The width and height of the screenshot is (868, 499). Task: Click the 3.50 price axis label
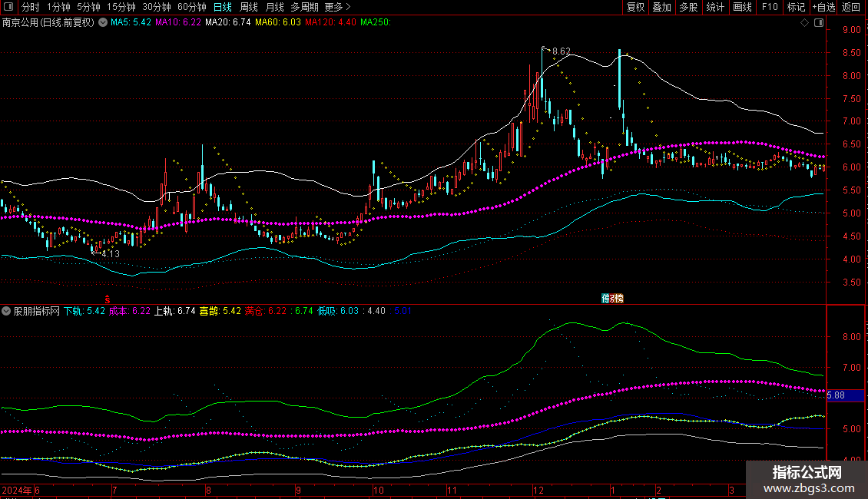point(851,283)
